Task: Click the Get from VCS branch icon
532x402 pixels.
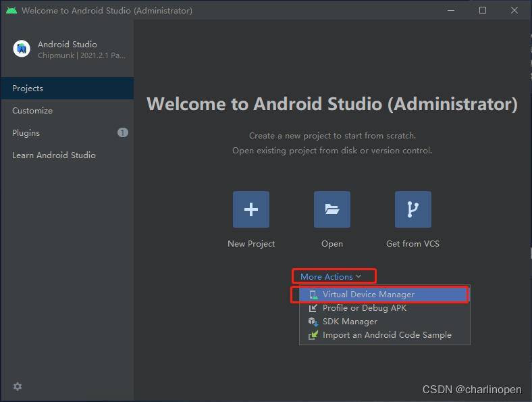Action: pyautogui.click(x=413, y=209)
